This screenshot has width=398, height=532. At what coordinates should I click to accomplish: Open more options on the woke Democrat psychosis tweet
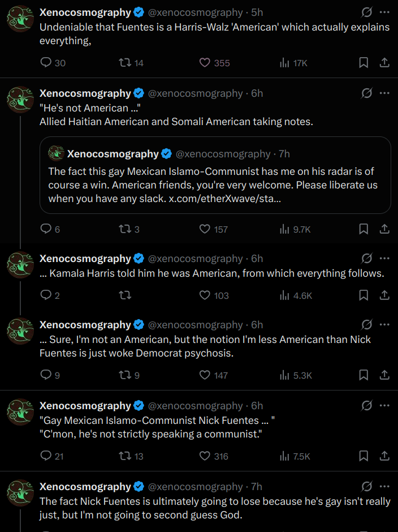pos(384,325)
